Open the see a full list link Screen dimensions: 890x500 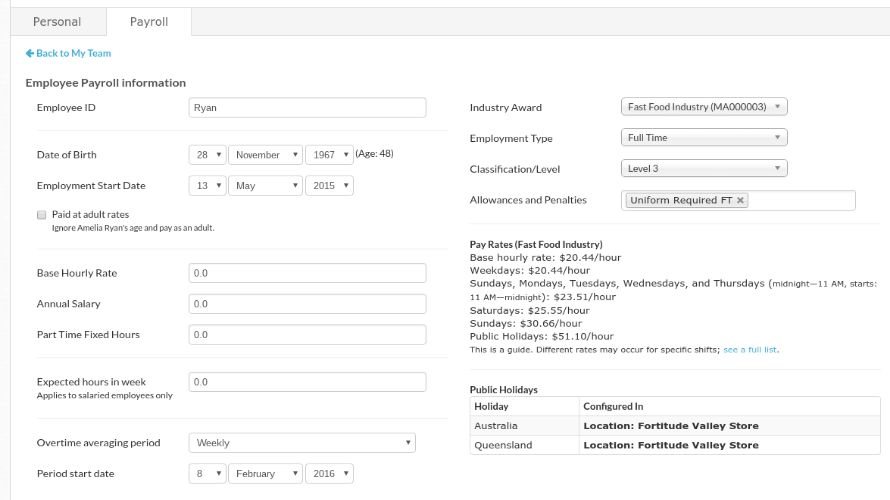pos(750,350)
